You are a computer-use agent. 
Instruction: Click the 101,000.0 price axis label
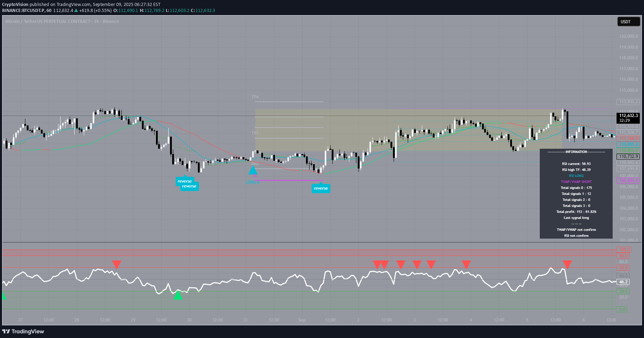tap(629, 240)
